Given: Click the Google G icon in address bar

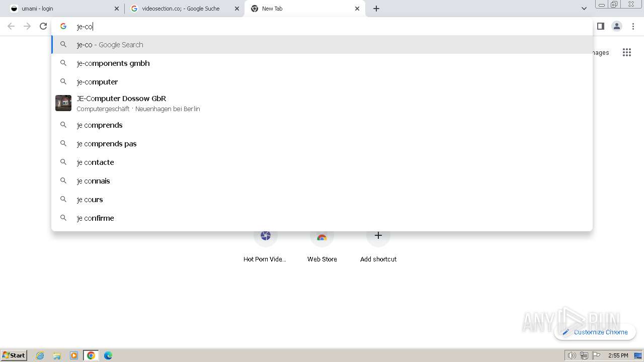Looking at the screenshot, I should coord(63,26).
